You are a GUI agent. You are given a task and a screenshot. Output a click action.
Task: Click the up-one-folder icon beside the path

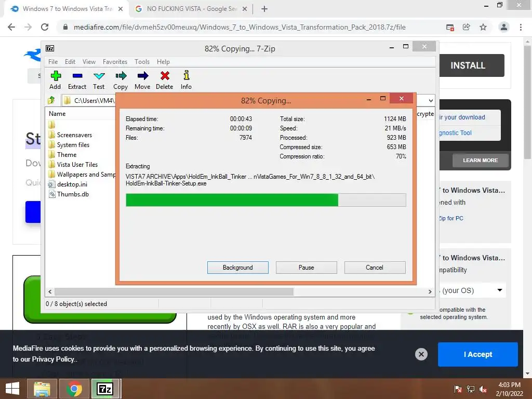(51, 100)
